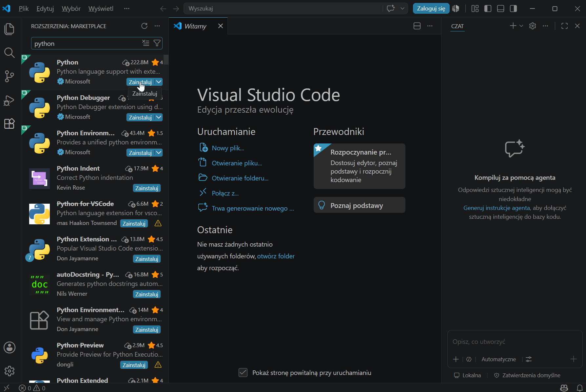Open marketplace views and more actions

pyautogui.click(x=157, y=26)
